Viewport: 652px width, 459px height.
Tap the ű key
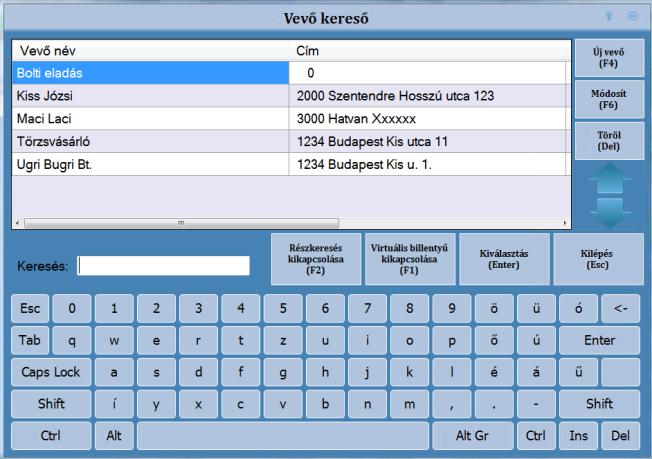pos(578,372)
